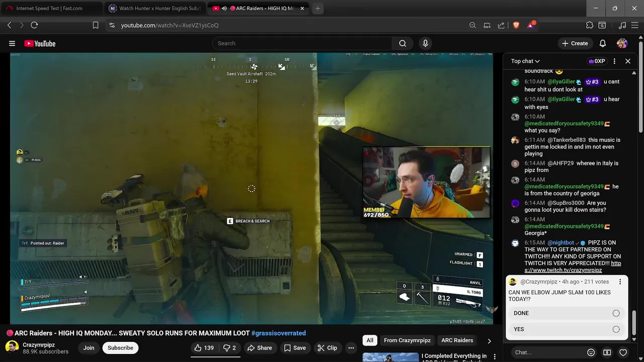Click the Share button

pyautogui.click(x=260, y=348)
